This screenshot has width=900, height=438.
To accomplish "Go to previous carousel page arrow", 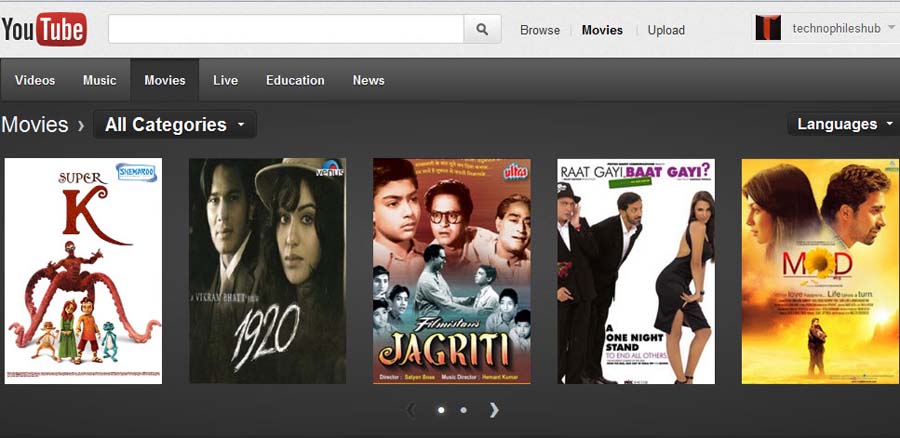I will (x=410, y=410).
